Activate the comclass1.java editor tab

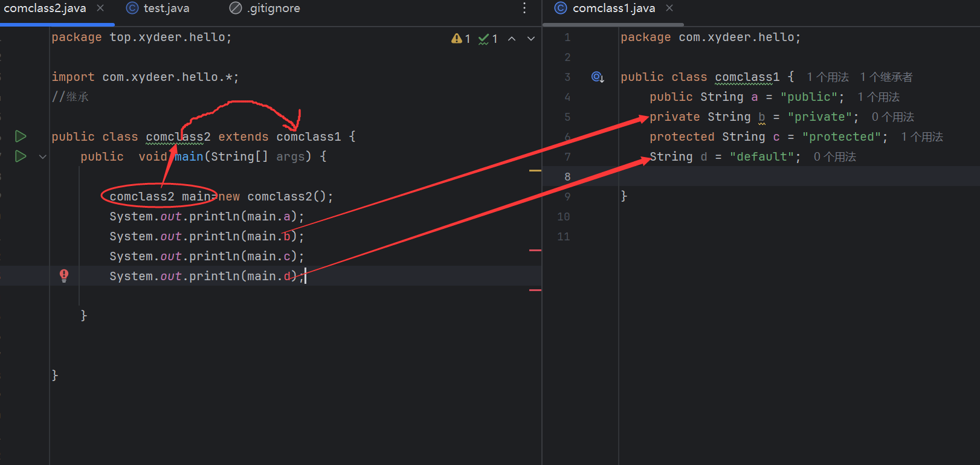pyautogui.click(x=613, y=8)
